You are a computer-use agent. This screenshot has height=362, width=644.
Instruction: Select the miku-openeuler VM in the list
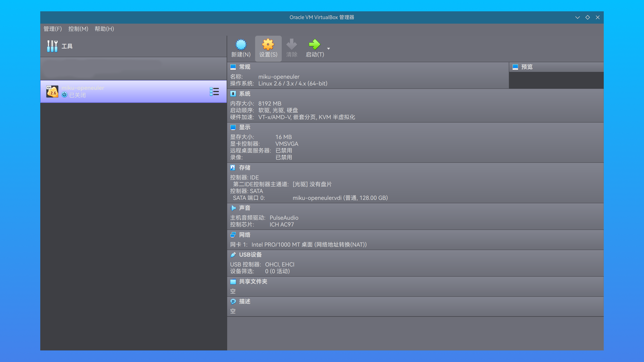tap(133, 92)
